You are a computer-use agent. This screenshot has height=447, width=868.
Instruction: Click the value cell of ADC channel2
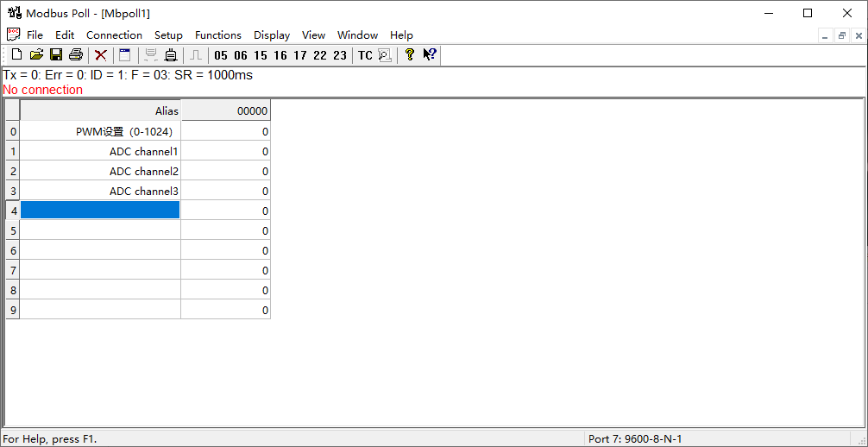[226, 171]
